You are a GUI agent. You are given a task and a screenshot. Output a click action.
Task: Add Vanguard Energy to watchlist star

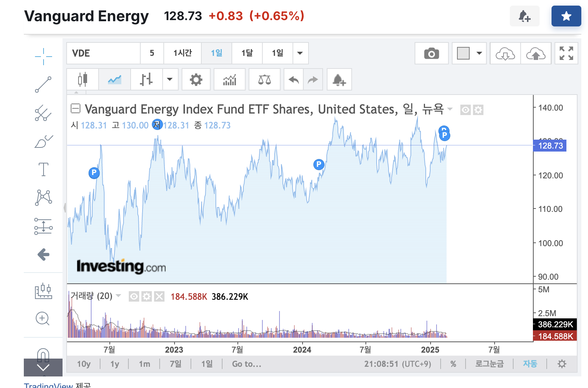pyautogui.click(x=566, y=16)
